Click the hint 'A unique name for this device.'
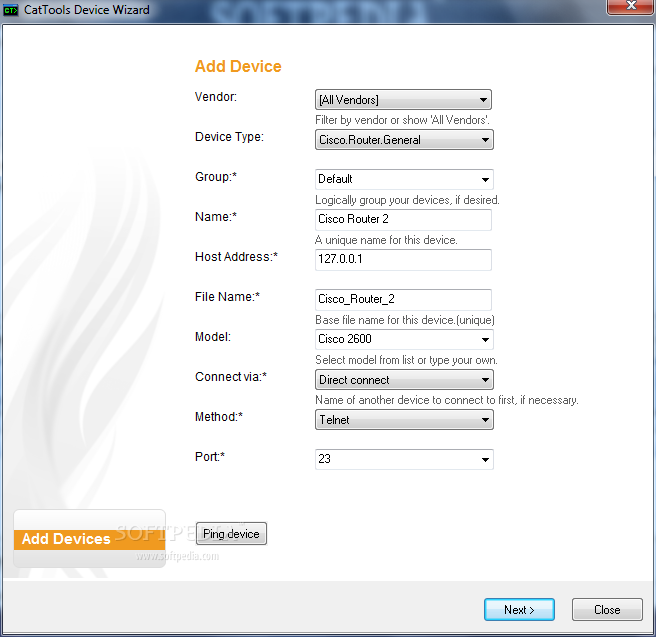The image size is (656, 637). pos(386,240)
